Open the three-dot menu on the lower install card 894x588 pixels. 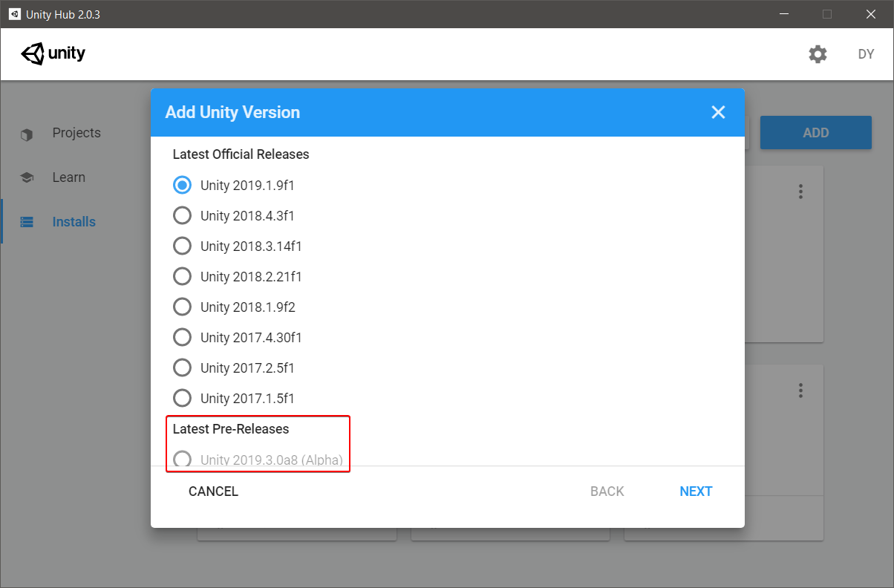(x=800, y=390)
